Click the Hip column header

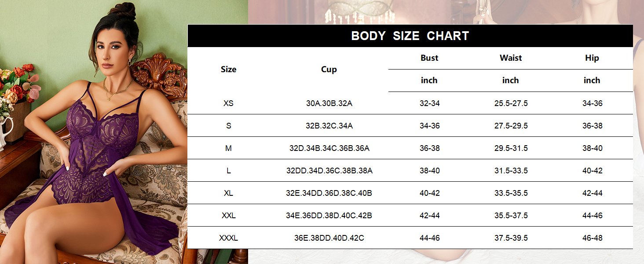[592, 58]
